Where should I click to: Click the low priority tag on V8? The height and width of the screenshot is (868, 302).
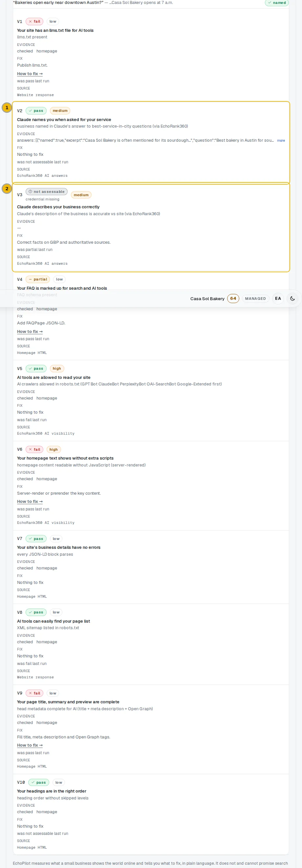(56, 612)
